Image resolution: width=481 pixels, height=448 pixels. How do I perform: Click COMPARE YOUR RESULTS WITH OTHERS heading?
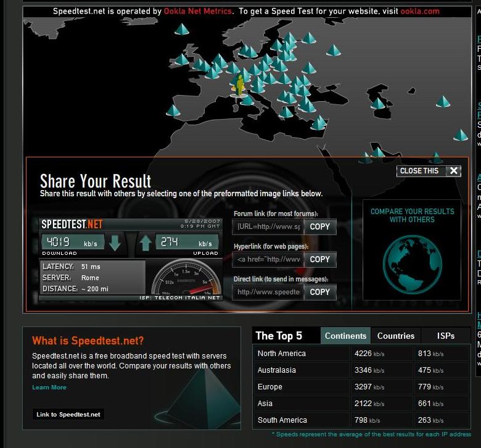pyautogui.click(x=412, y=215)
